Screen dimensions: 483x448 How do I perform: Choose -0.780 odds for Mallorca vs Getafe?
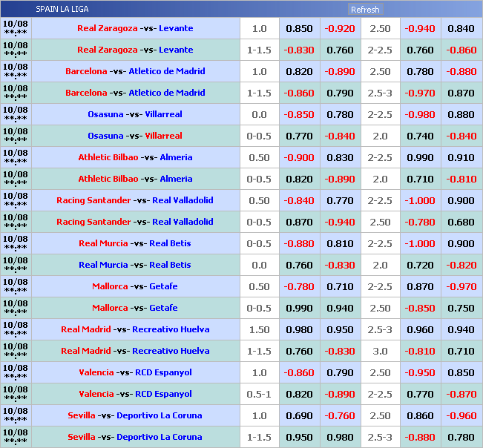[299, 286]
